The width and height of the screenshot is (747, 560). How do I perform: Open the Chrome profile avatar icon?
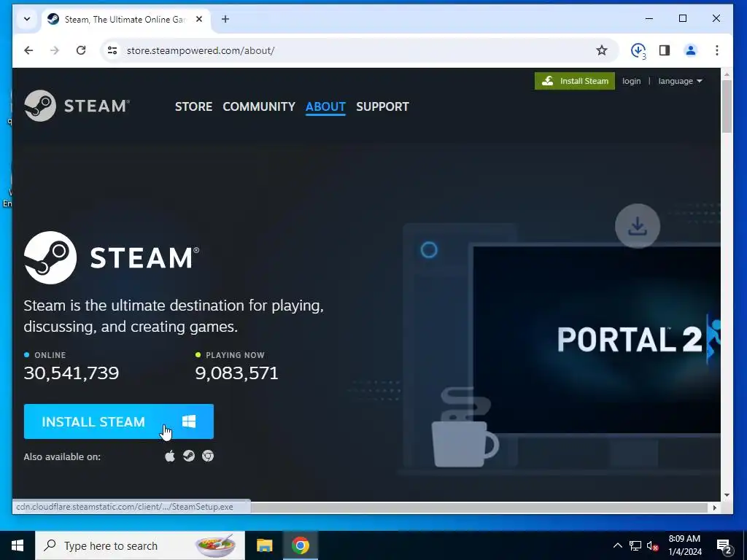pos(690,50)
